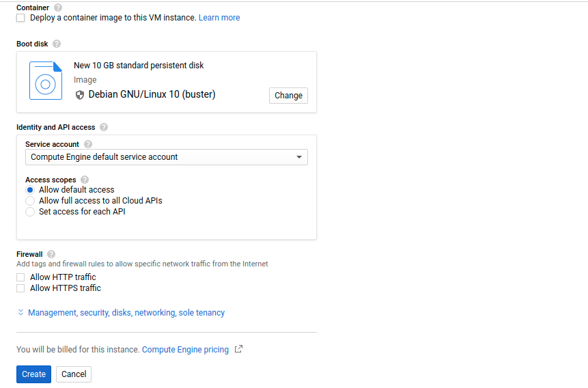
Task: Click help icon beside Boot disk
Action: (x=57, y=44)
